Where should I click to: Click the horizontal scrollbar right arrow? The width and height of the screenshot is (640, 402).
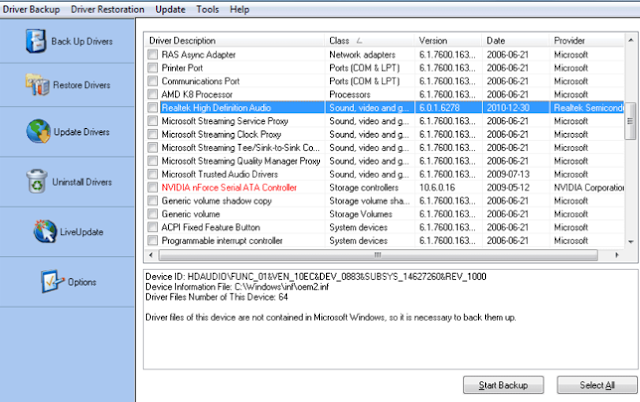tap(617, 255)
